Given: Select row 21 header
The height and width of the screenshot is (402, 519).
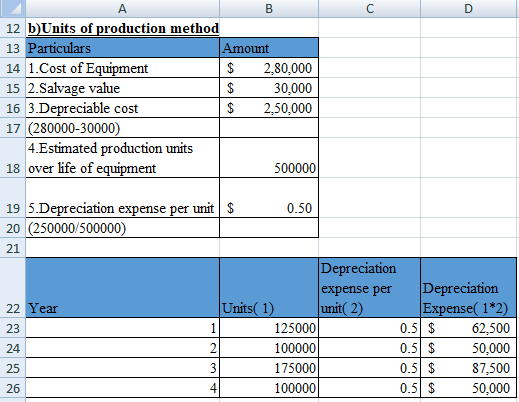Looking at the screenshot, I should click(x=13, y=248).
